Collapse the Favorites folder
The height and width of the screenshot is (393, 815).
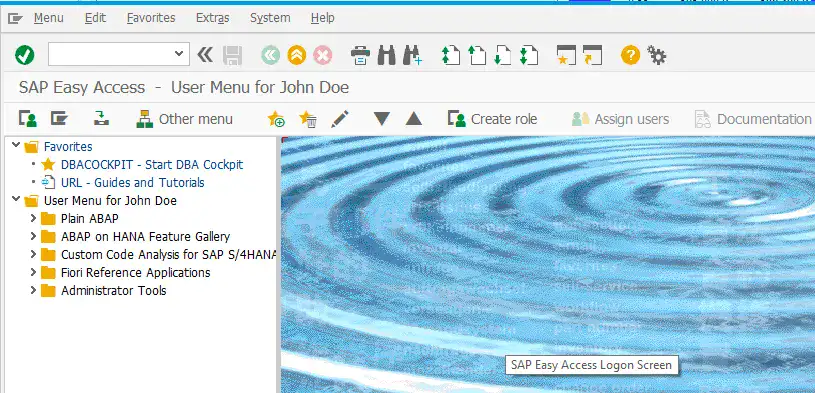coord(16,146)
